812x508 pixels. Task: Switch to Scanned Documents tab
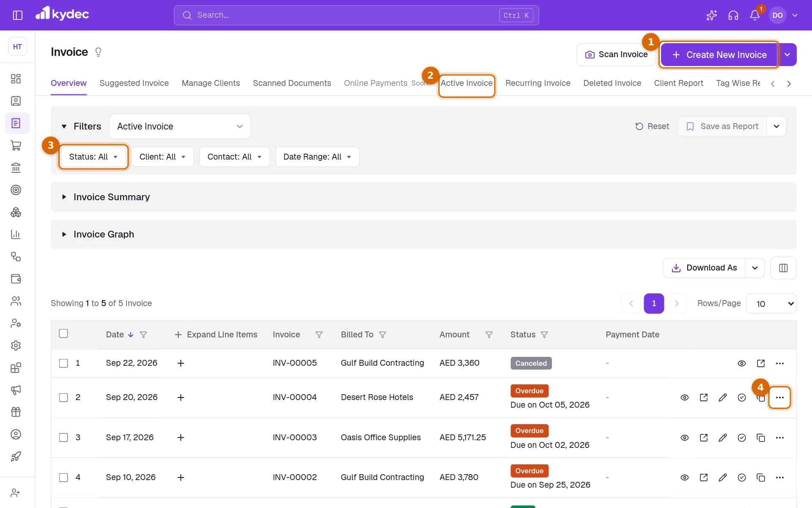coord(292,83)
